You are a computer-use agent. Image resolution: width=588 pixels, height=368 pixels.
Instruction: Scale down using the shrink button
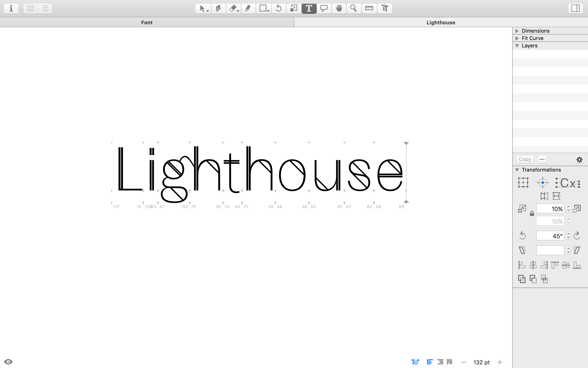click(x=522, y=209)
